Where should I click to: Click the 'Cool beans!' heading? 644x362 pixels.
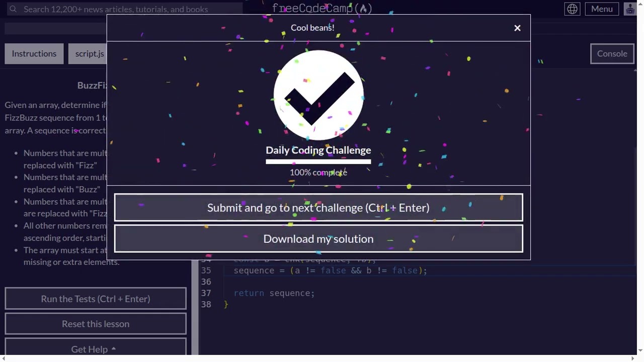(312, 28)
